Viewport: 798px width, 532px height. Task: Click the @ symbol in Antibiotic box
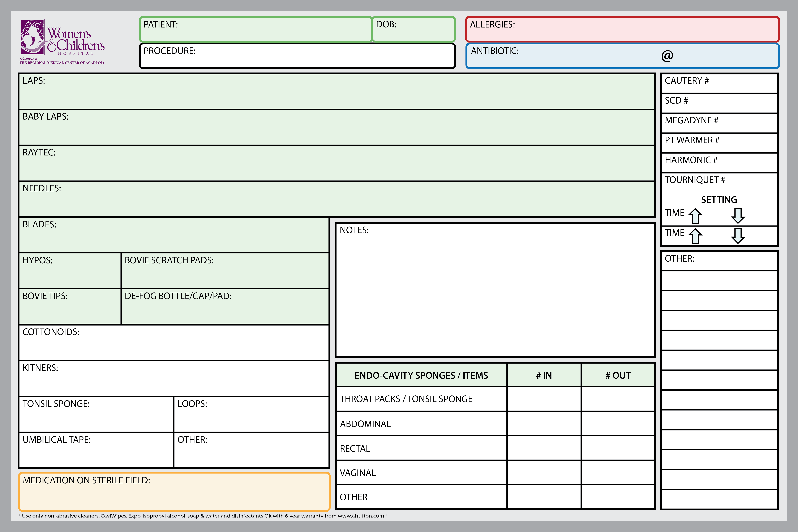pyautogui.click(x=667, y=56)
